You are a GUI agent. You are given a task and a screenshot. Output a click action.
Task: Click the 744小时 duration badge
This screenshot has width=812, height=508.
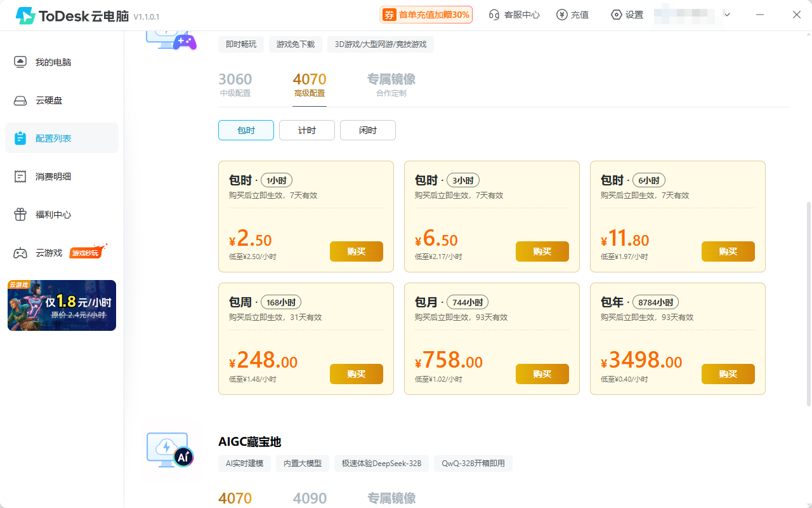click(x=468, y=302)
